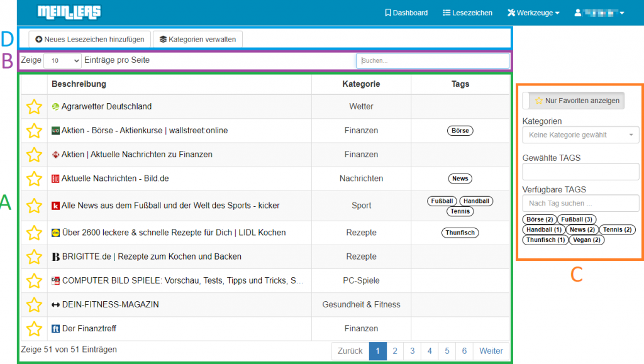The image size is (644, 364).
Task: Open the Werkzeuge dropdown menu
Action: click(x=533, y=13)
